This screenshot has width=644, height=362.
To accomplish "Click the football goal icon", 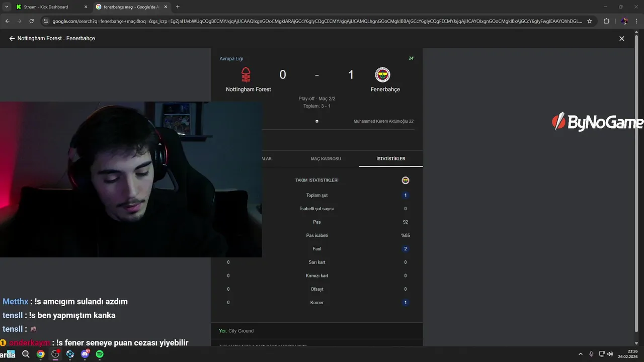I will pos(317,121).
